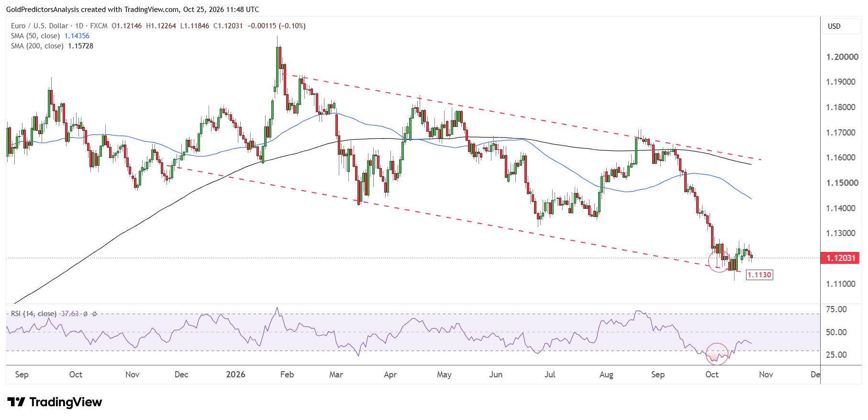This screenshot has height=420, width=868.
Task: Click the 75.00 RSI axis label
Action: point(836,309)
